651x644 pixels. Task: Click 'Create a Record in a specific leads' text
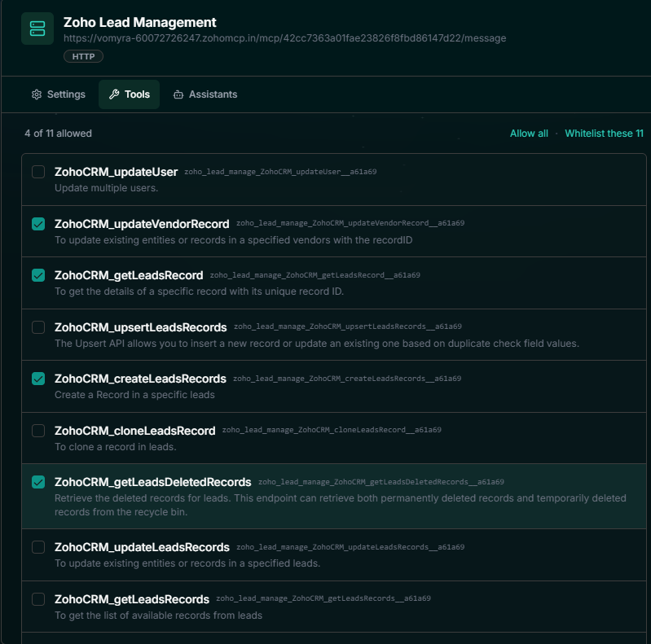click(134, 395)
